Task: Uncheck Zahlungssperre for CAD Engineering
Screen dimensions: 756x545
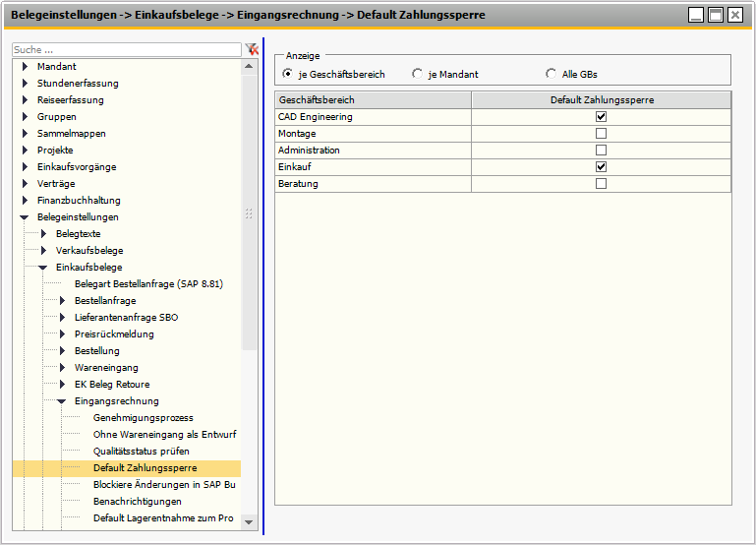Action: (602, 116)
